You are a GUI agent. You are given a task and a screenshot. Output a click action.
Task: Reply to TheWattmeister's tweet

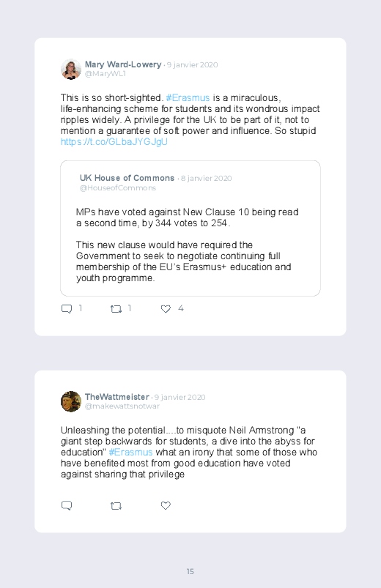coord(67,505)
